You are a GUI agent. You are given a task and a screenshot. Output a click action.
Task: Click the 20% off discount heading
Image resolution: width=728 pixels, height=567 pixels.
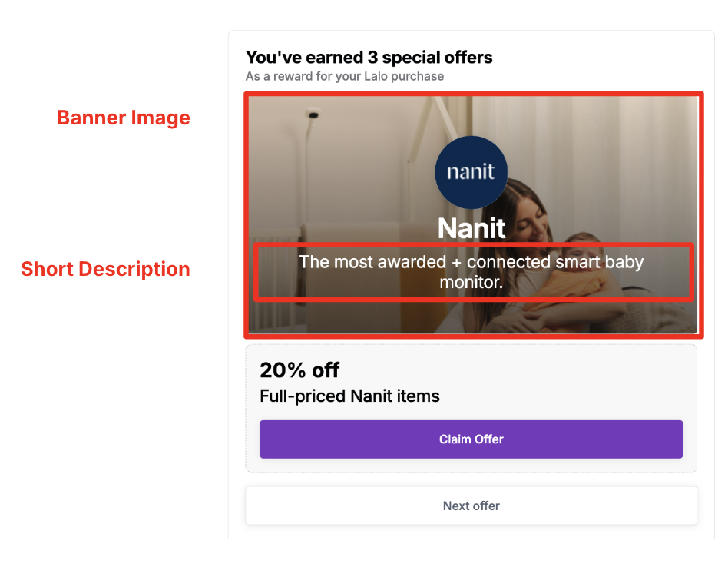pos(299,370)
